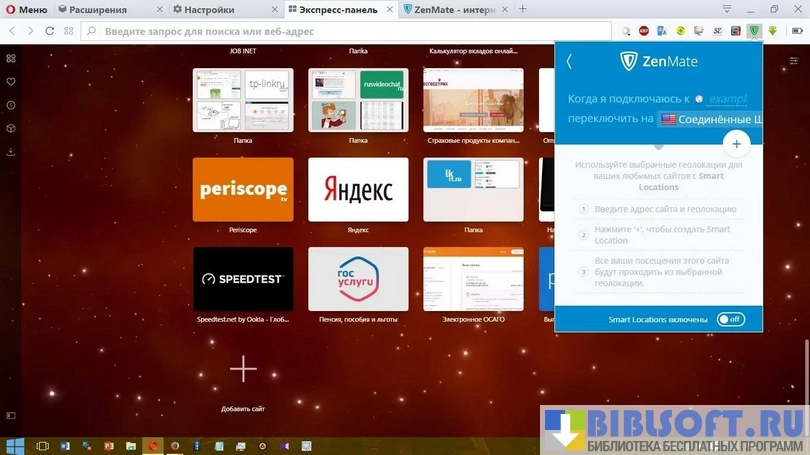Viewport: 810px width, 455px height.
Task: Go back using ZenMate panel arrow
Action: [x=569, y=61]
